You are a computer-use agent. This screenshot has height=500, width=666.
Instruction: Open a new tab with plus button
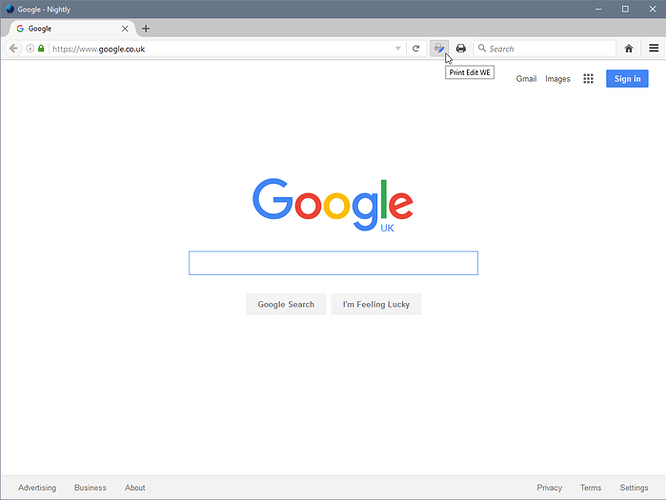(146, 28)
